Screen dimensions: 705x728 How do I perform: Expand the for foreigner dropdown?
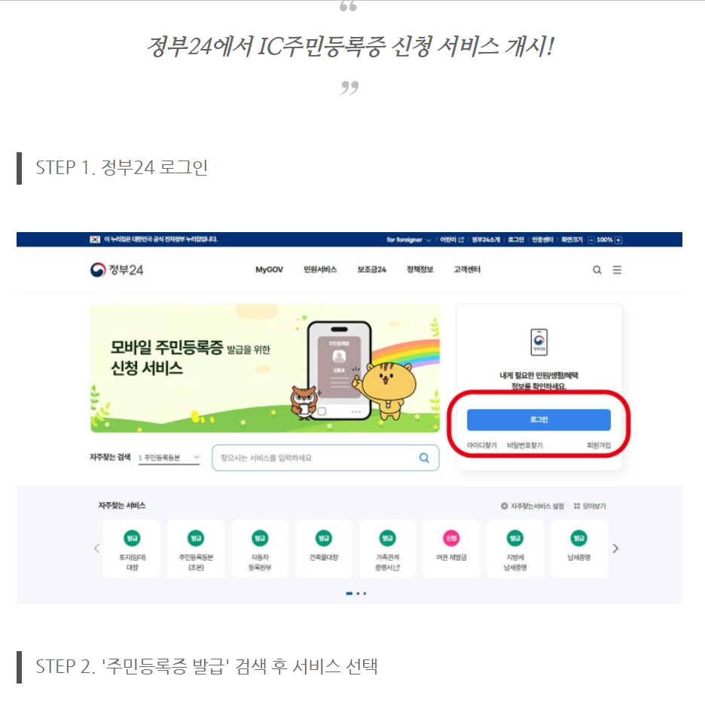coord(409,240)
